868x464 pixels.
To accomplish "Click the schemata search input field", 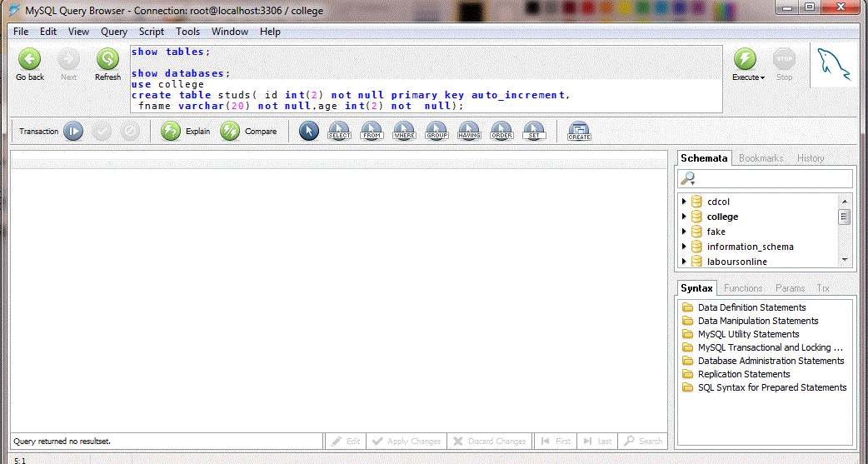I will point(765,178).
